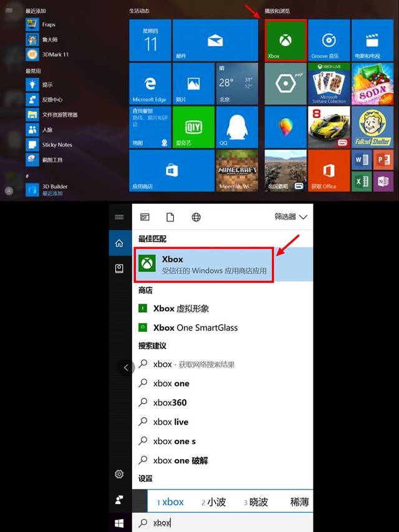Open Fraps from recently added list
399x532 pixels.
click(x=41, y=24)
